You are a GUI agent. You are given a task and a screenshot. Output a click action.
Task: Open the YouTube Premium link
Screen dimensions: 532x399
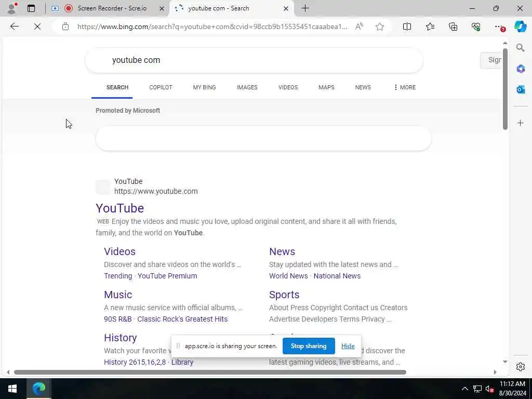167,276
